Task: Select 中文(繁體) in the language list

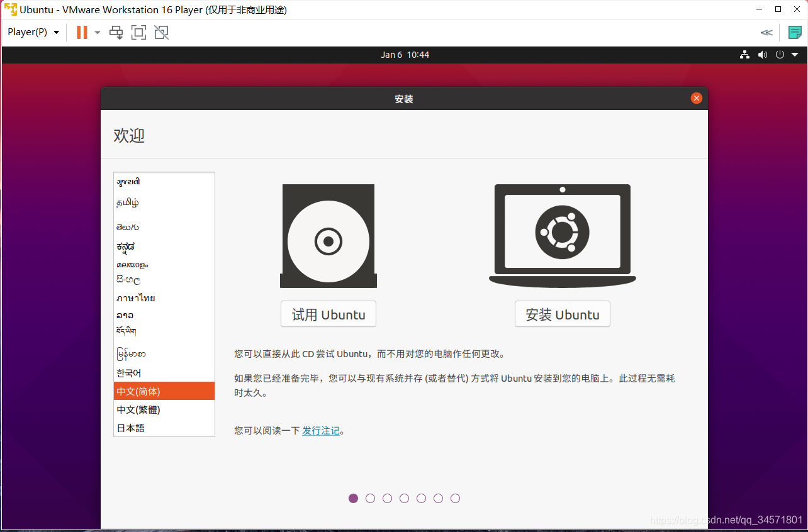Action: [x=164, y=409]
